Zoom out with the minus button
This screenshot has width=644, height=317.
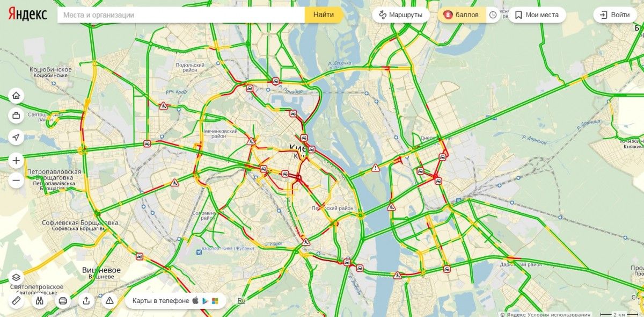(x=16, y=181)
